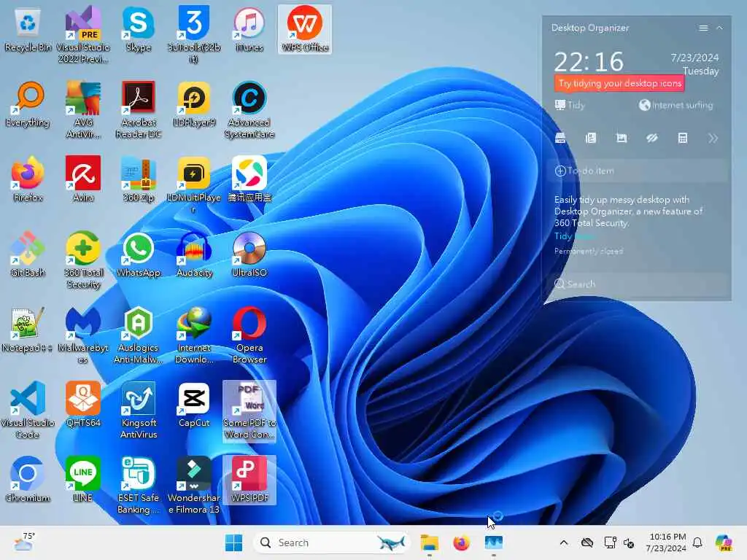
Task: Open the Recycle Bin desktop icon
Action: pyautogui.click(x=28, y=29)
